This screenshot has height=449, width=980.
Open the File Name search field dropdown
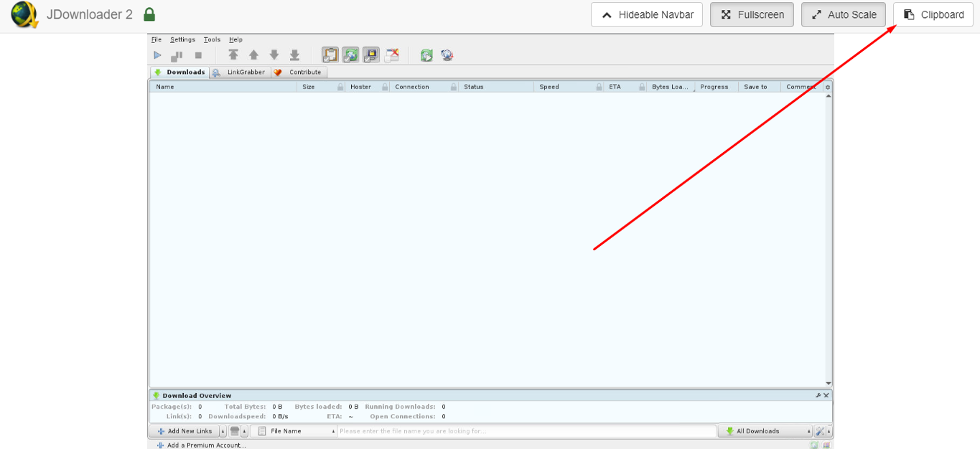pyautogui.click(x=332, y=430)
